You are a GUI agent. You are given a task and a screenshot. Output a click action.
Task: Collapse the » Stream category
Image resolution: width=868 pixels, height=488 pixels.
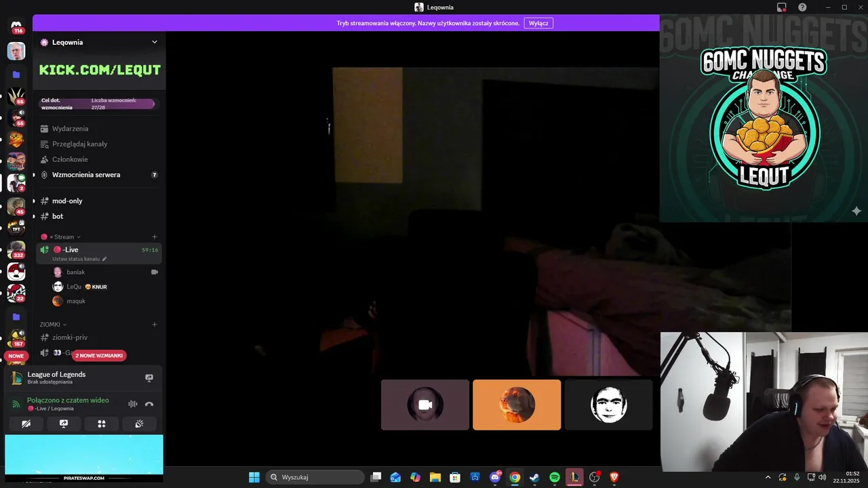[64, 237]
